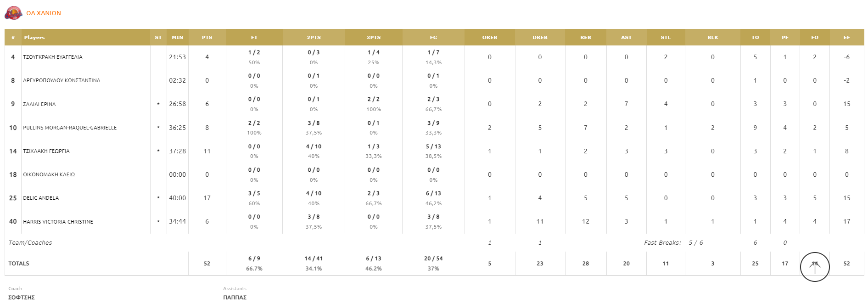Click coach name ΣΟΦΤΣΗΣ
868x303 pixels.
point(22,297)
